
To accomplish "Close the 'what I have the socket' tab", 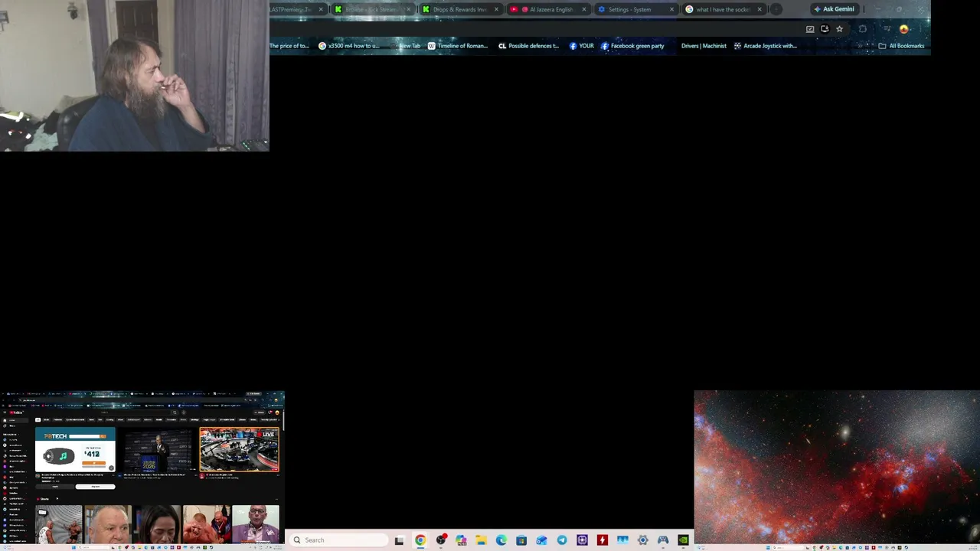I will click(x=759, y=9).
